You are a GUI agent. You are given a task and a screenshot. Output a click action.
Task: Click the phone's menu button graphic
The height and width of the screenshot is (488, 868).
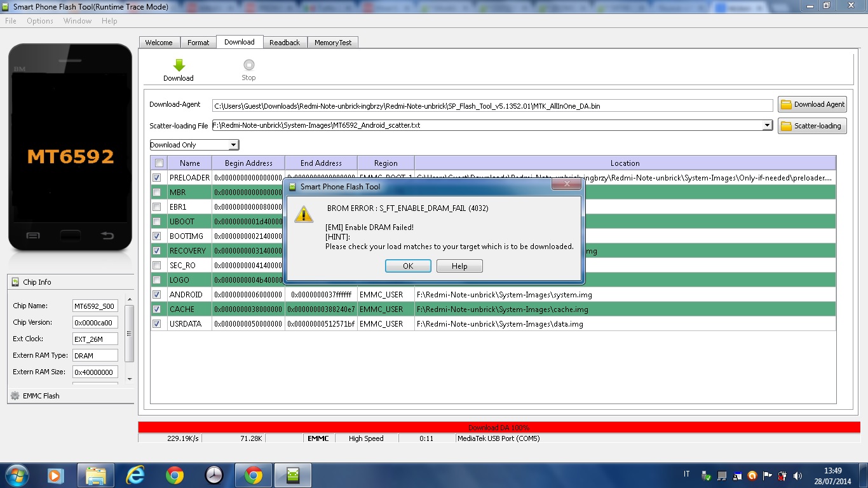point(33,236)
